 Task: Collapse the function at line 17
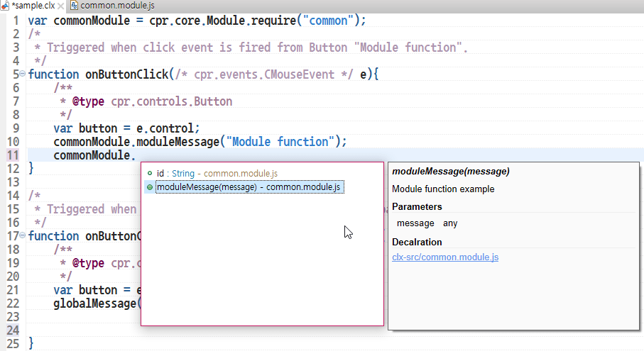click(22, 235)
